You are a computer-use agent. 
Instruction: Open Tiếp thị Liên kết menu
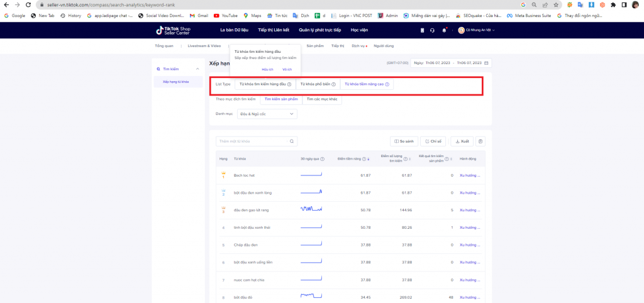[274, 30]
